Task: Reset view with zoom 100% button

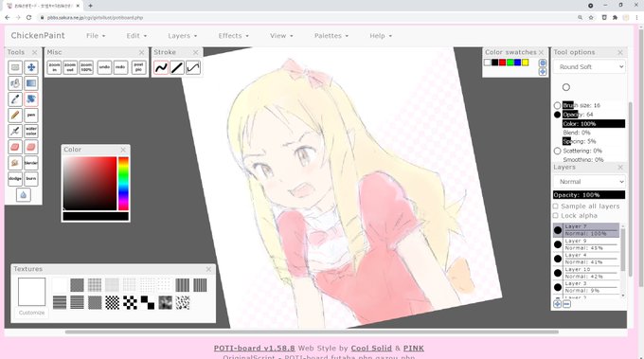Action: tap(86, 67)
